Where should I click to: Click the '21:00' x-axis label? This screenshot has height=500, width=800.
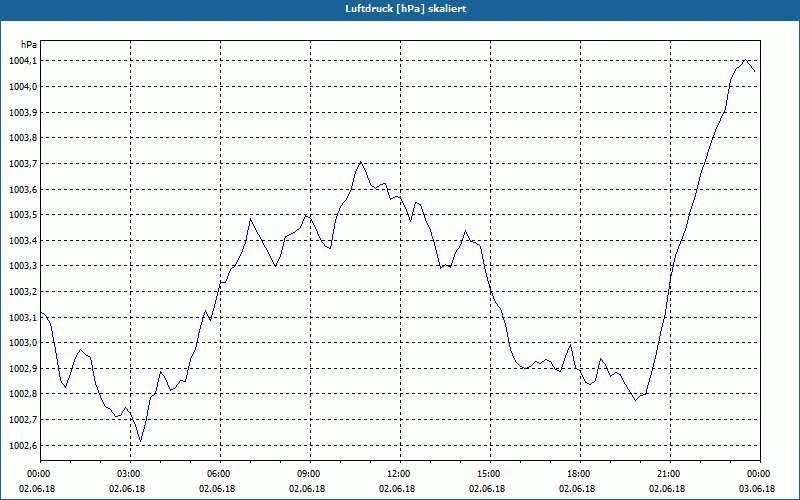[x=670, y=474]
